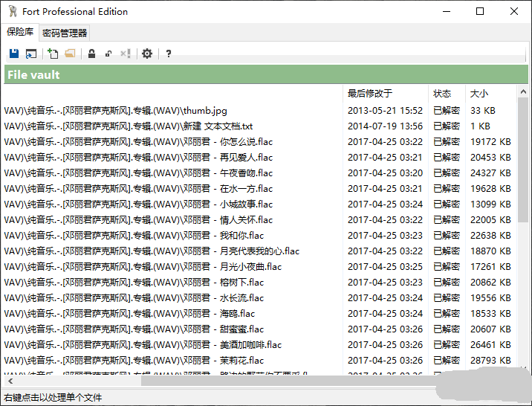532x406 pixels.
Task: Click the question mark help icon
Action: (169, 54)
